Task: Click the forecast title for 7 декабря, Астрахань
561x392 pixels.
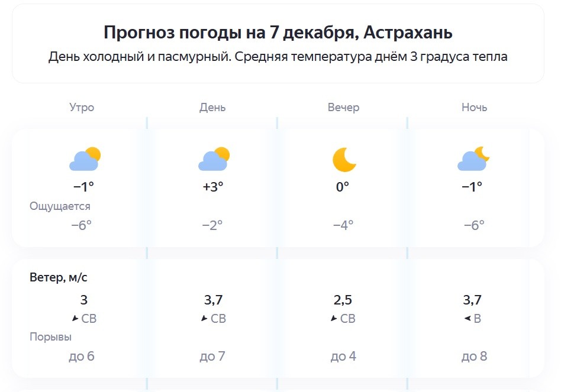Action: click(278, 32)
